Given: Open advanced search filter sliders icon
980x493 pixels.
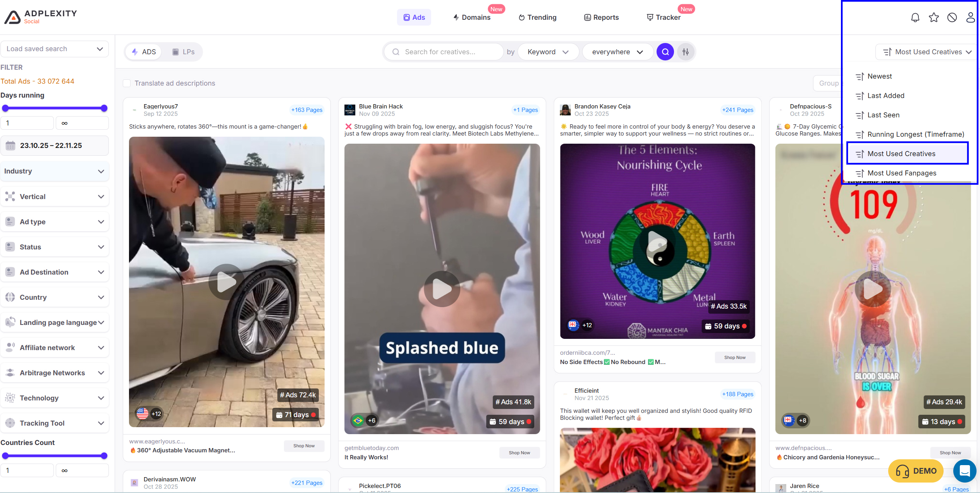Looking at the screenshot, I should click(x=686, y=52).
